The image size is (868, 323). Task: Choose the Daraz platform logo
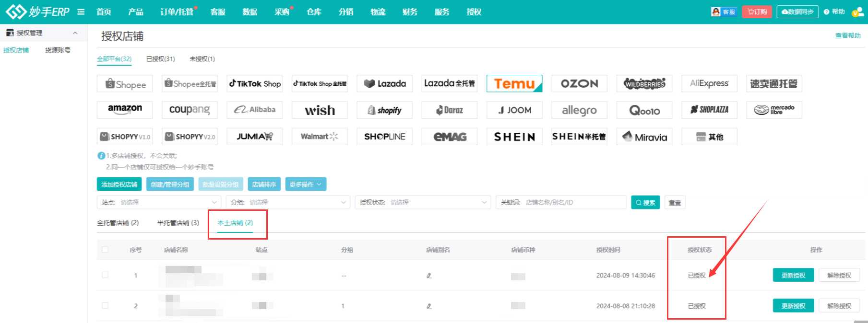click(x=450, y=110)
